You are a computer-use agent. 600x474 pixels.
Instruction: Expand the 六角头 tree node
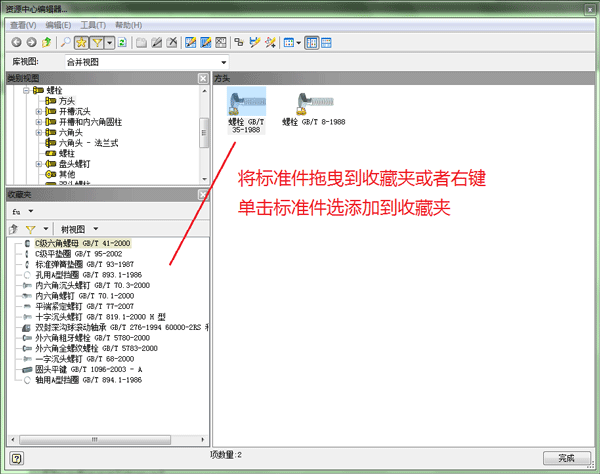(39, 133)
